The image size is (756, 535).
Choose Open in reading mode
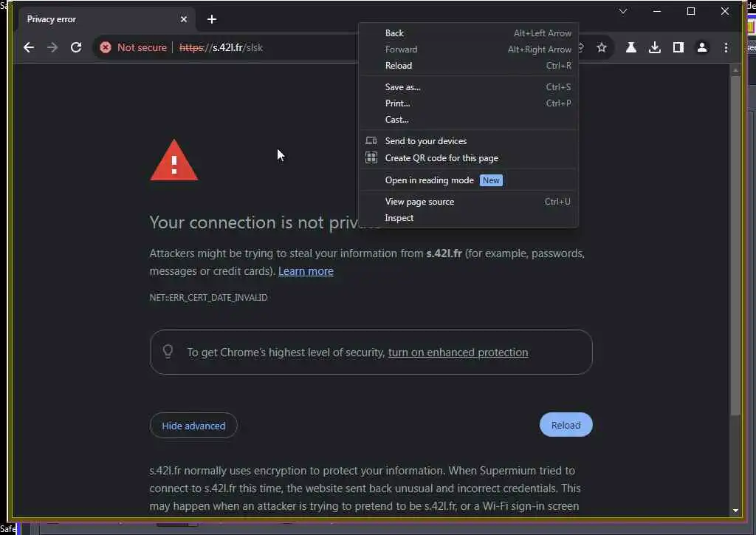tap(468, 180)
